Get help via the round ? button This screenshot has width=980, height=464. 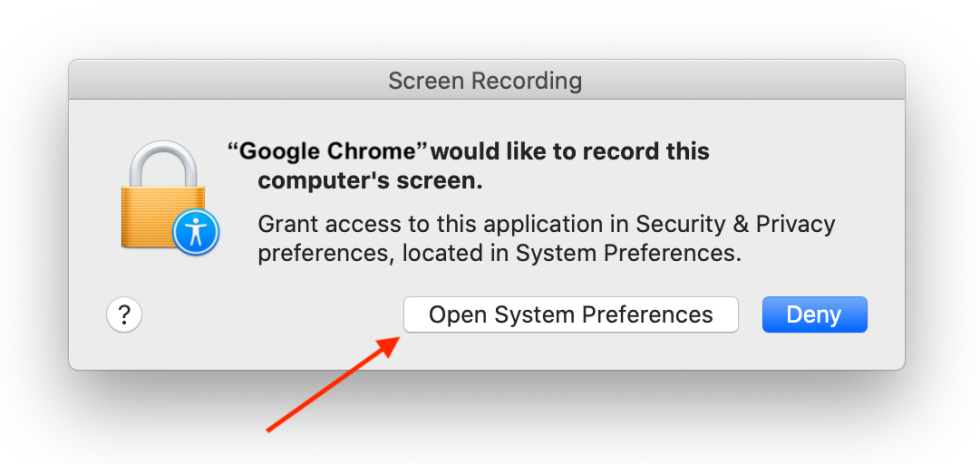click(x=124, y=315)
